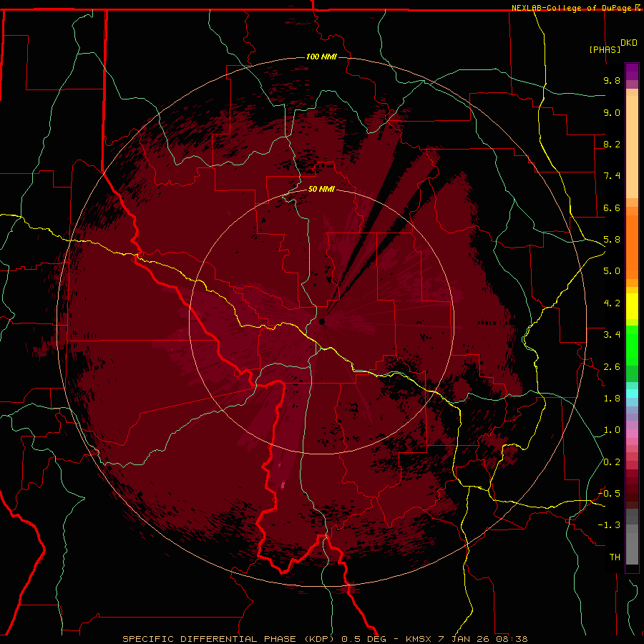The image size is (644, 644).
Task: Click the pink segment of the color scale
Action: pyautogui.click(x=632, y=434)
